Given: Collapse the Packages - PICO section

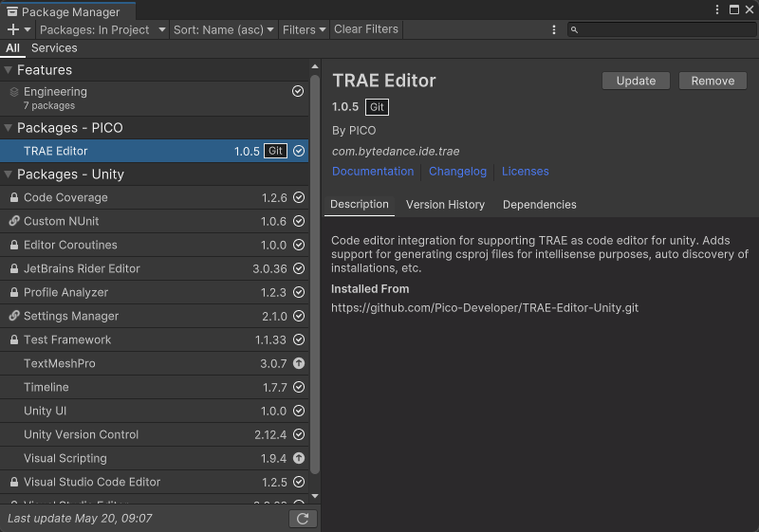Looking at the screenshot, I should (8, 128).
